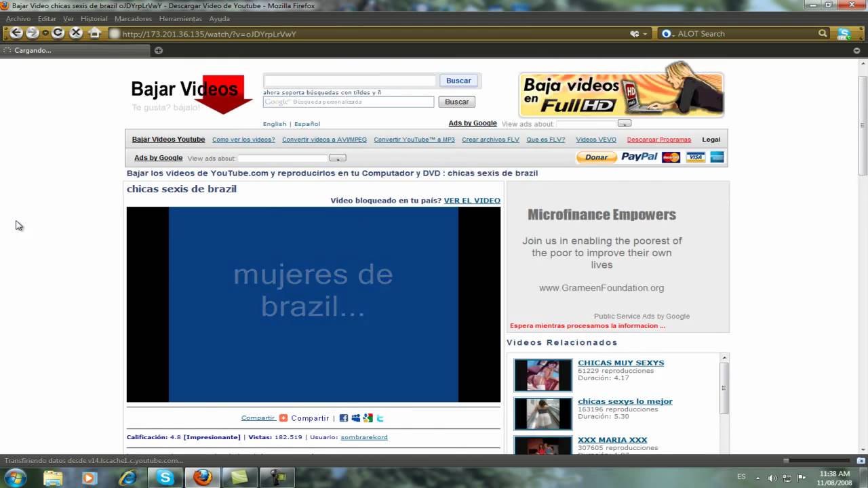The width and height of the screenshot is (868, 488).
Task: Click the Visa card icon
Action: tap(695, 157)
